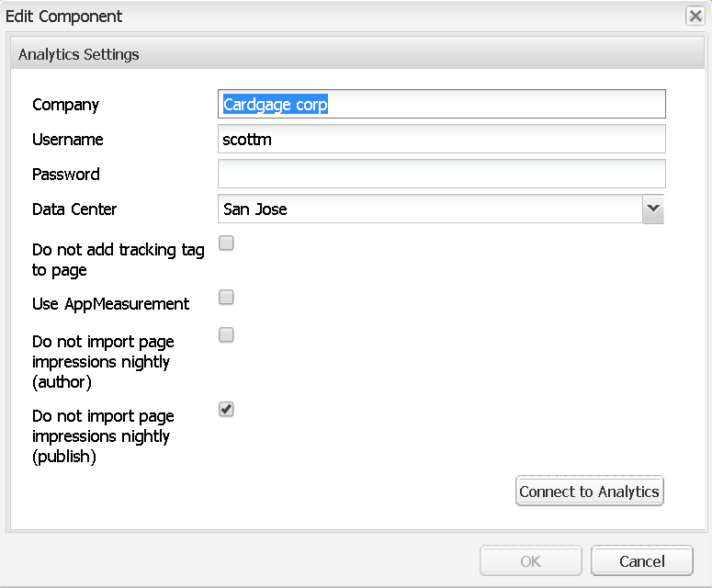Click the Use AppMeasurement label text
The image size is (712, 588).
[x=111, y=304]
